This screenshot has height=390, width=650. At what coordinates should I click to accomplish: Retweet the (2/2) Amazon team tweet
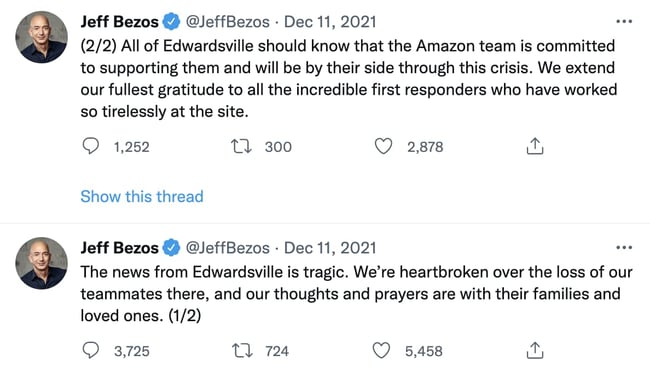click(241, 146)
